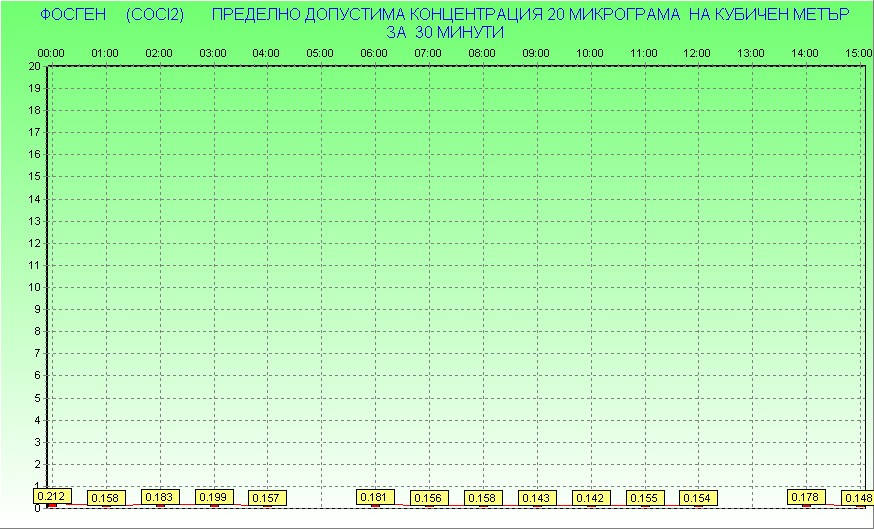Click the 0.157 value label
Viewport: 874px width, 529px height.
click(x=267, y=498)
